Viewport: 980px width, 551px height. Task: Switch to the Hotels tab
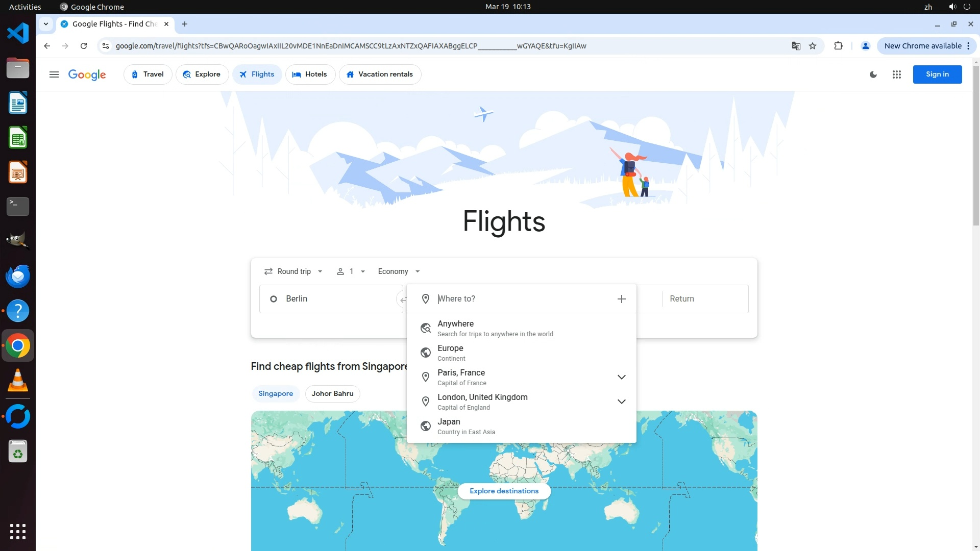[x=310, y=74]
